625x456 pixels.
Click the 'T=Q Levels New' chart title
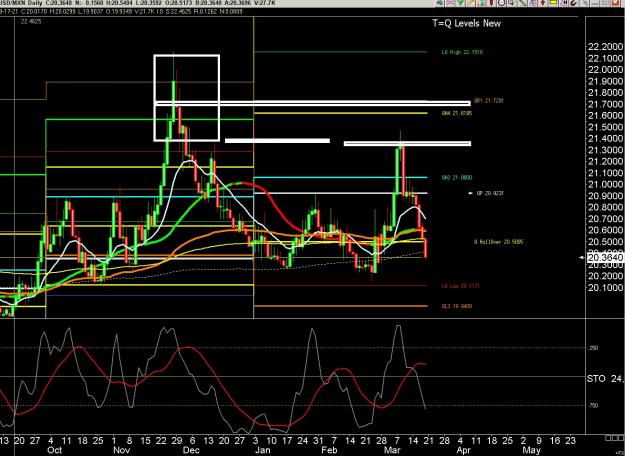pyautogui.click(x=466, y=23)
